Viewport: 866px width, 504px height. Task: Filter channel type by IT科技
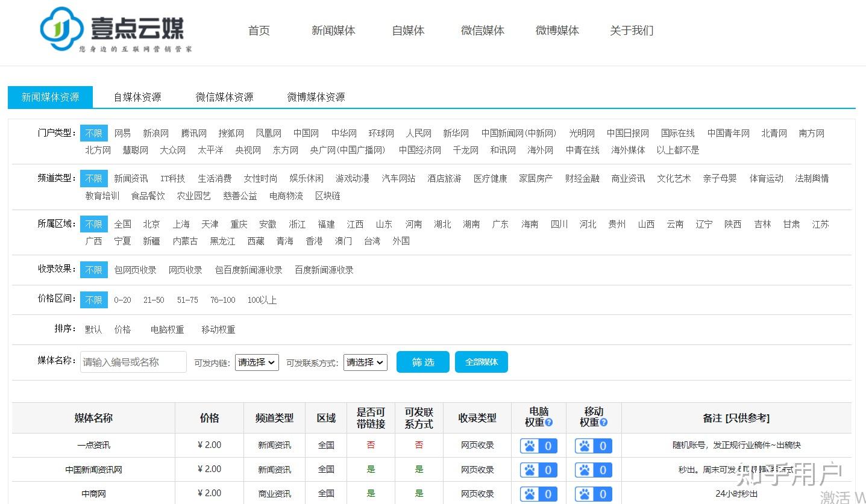[173, 178]
